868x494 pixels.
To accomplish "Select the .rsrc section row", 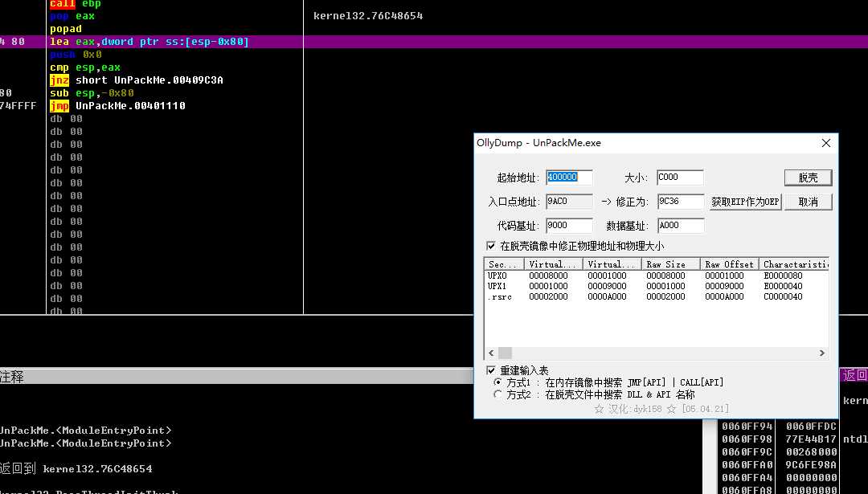I will point(657,296).
